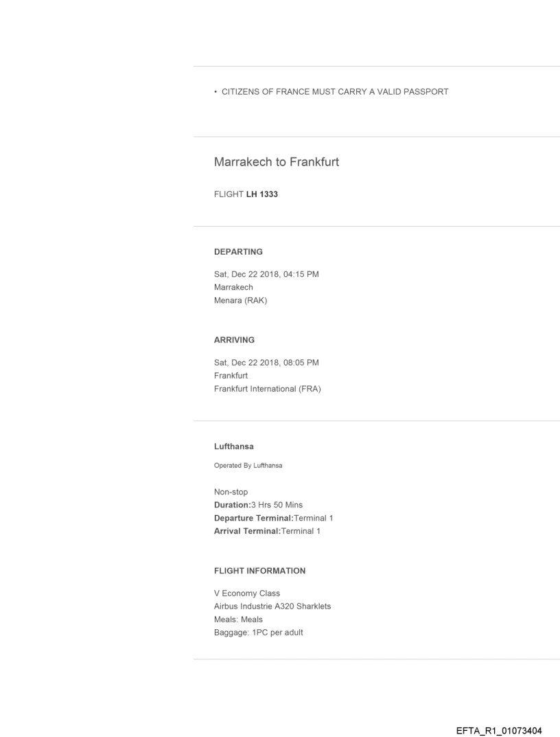Image resolution: width=560 pixels, height=737 pixels.
Task: Click the FLIGHT INFORMATION heading
Action: (259, 571)
